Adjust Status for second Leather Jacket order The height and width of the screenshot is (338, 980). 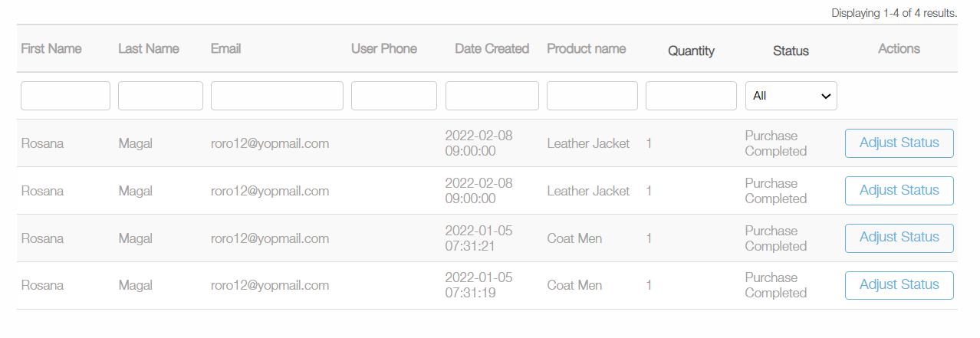click(x=899, y=191)
